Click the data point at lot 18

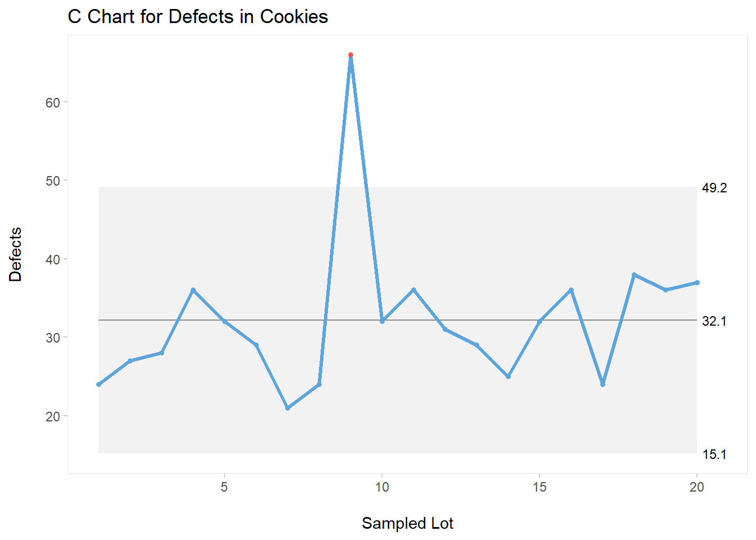(x=634, y=274)
